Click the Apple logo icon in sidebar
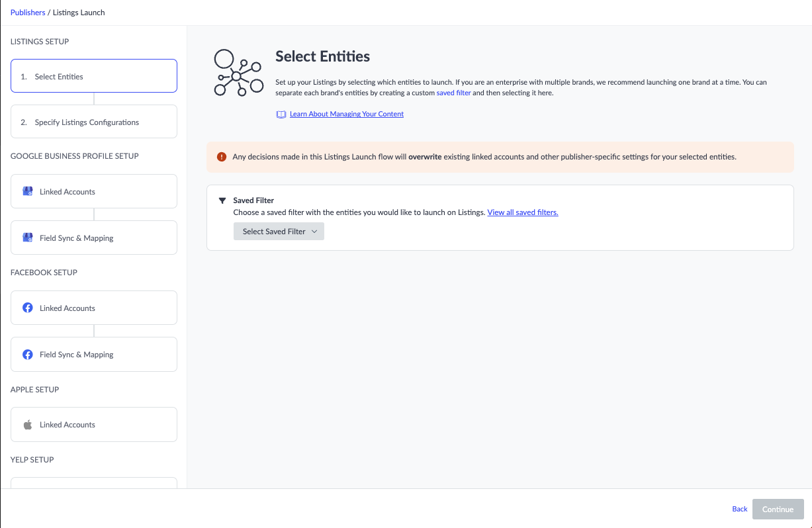The height and width of the screenshot is (528, 812). pyautogui.click(x=28, y=424)
